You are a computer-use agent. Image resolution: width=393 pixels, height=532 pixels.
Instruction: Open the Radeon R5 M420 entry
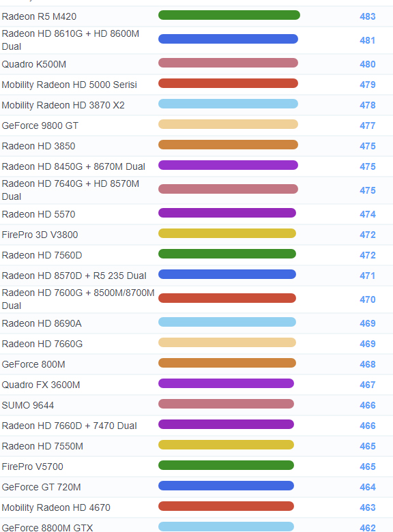click(39, 16)
